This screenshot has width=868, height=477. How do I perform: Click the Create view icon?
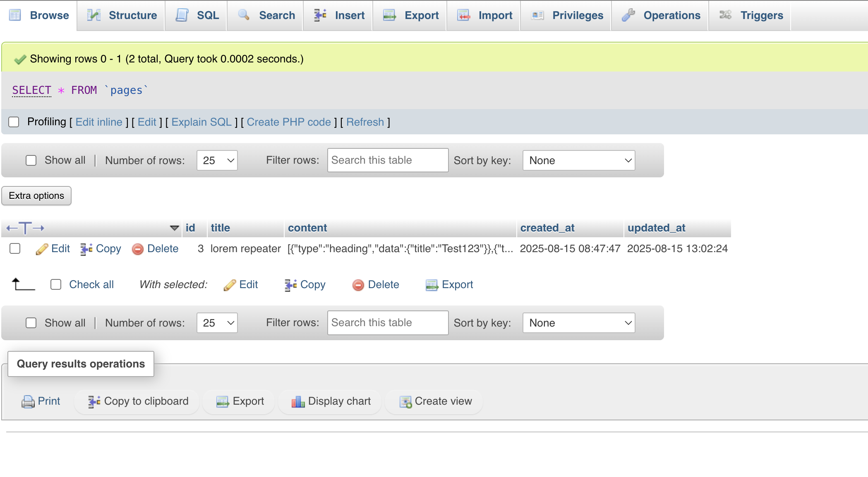405,401
